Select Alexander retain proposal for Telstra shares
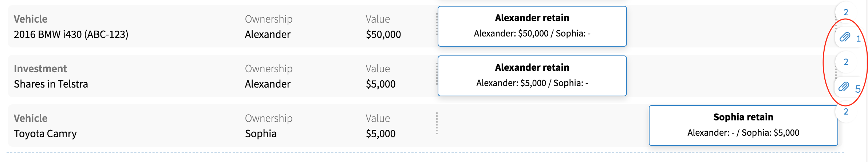868x162 pixels. click(x=532, y=76)
